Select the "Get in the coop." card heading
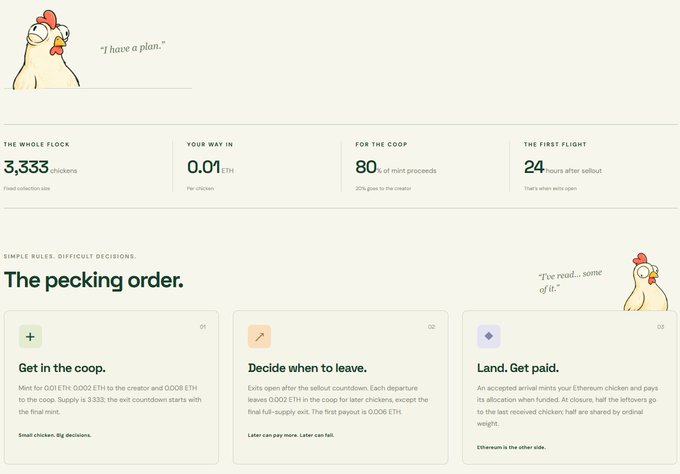Screen dimensions: 680x474 [x=62, y=368]
